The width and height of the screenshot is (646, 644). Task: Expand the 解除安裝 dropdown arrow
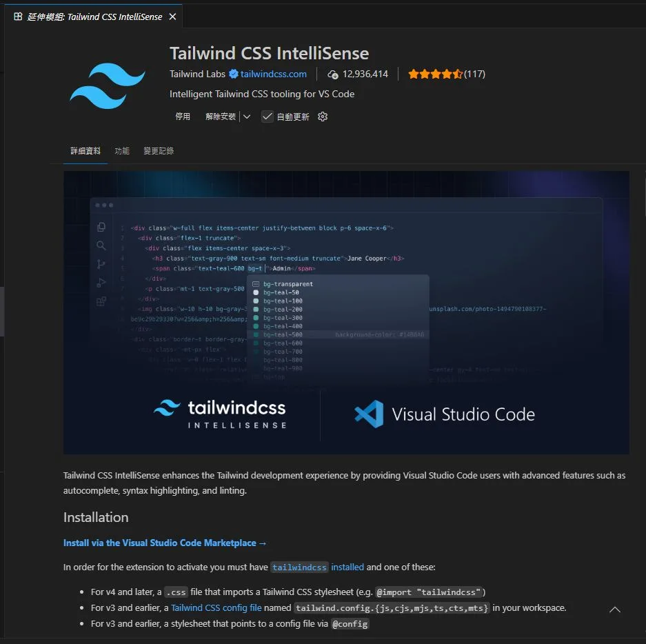click(247, 117)
